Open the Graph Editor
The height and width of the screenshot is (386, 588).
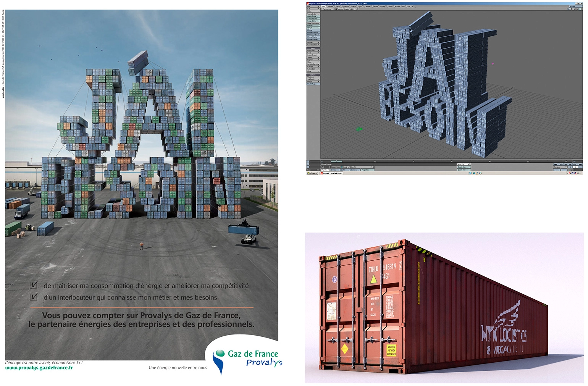pyautogui.click(x=313, y=16)
